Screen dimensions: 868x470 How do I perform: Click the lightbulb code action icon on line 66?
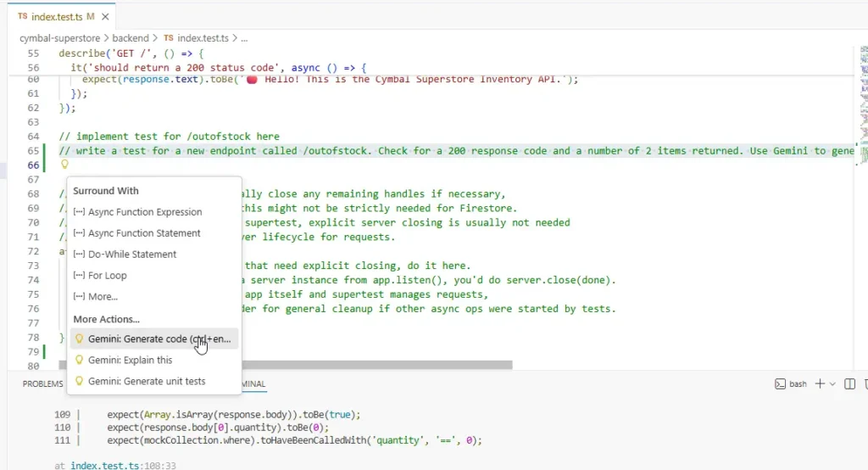[64, 165]
